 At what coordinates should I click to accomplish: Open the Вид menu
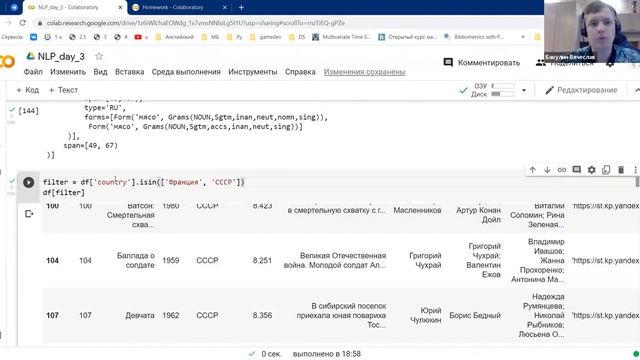tap(100, 72)
